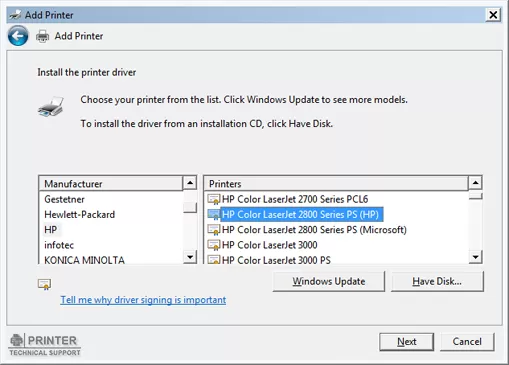
Task: Click the Printers list's down arrow
Action: 475,257
